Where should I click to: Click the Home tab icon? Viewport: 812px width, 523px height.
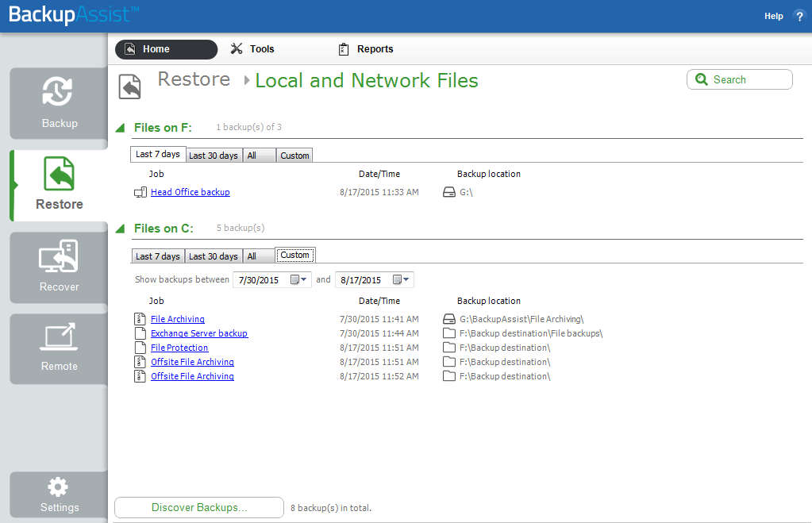(130, 48)
